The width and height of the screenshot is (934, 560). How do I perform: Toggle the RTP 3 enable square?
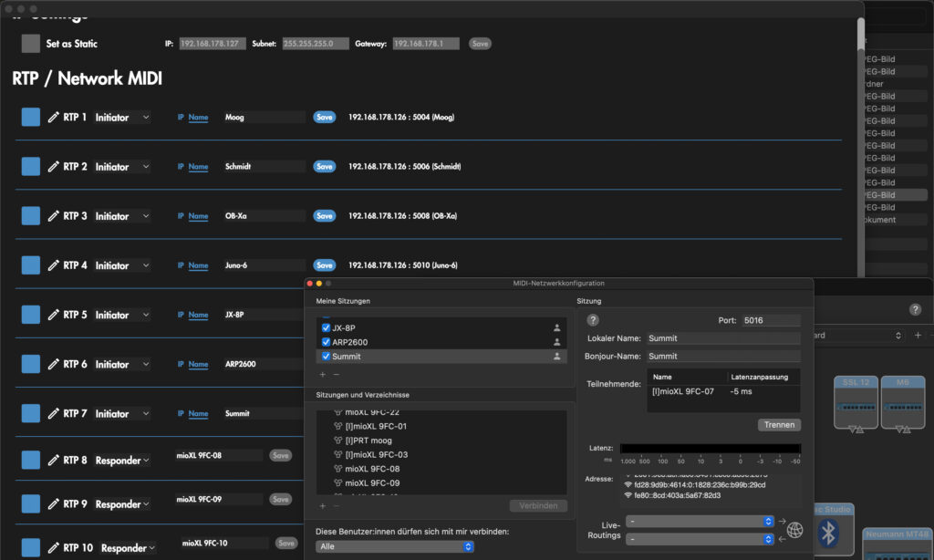click(31, 216)
